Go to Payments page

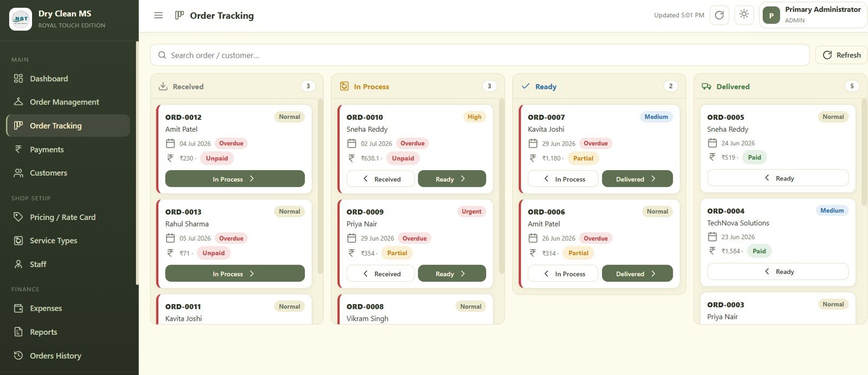(68, 150)
